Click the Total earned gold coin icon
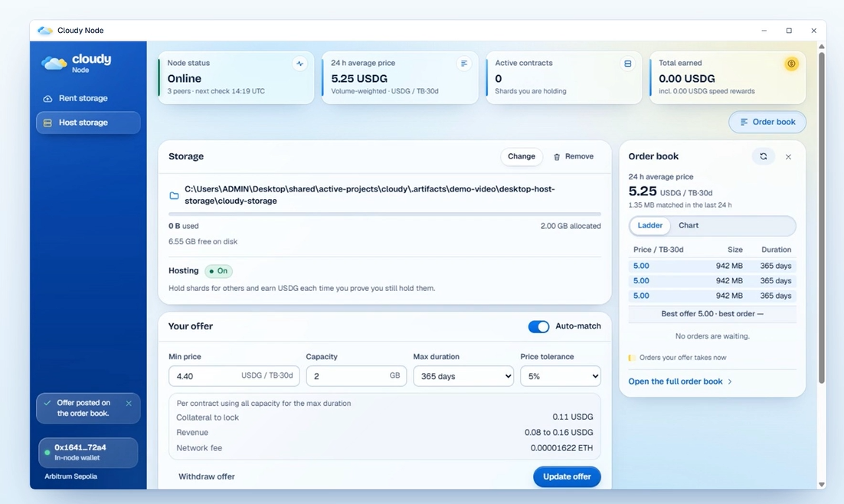This screenshot has height=504, width=844. pos(791,64)
